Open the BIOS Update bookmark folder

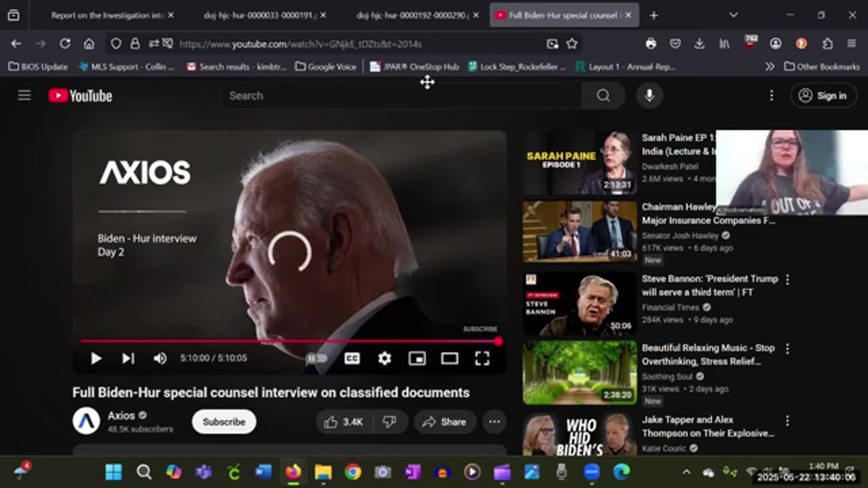click(38, 66)
